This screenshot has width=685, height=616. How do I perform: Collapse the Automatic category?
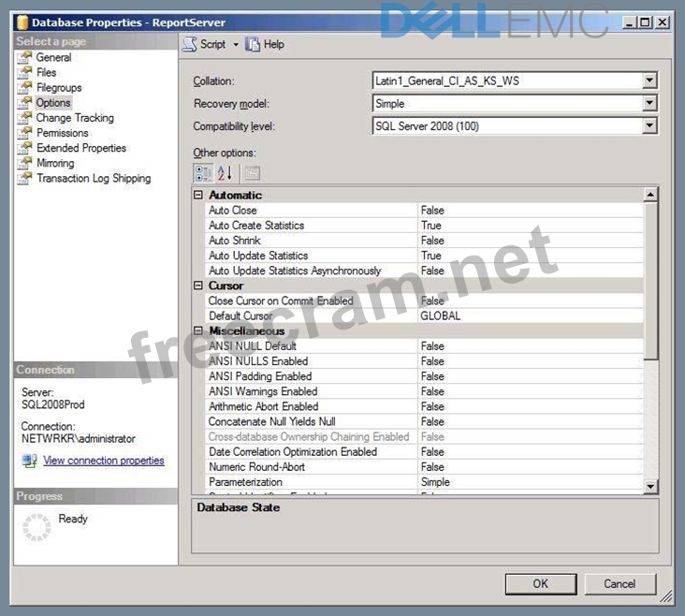pyautogui.click(x=198, y=195)
